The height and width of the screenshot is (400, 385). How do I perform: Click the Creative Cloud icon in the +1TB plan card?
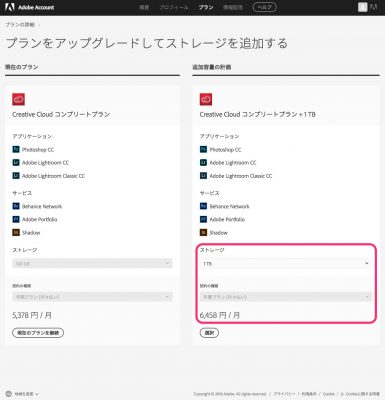pos(206,99)
